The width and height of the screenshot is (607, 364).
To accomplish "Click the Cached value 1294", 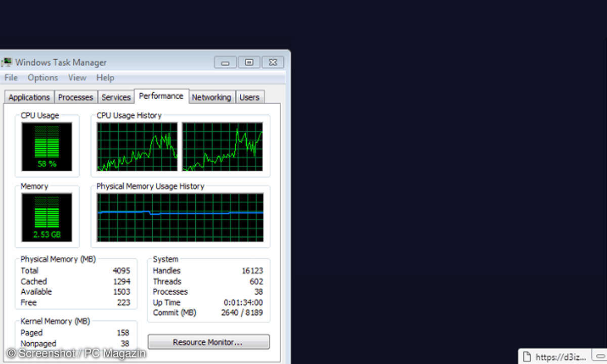I will [121, 281].
